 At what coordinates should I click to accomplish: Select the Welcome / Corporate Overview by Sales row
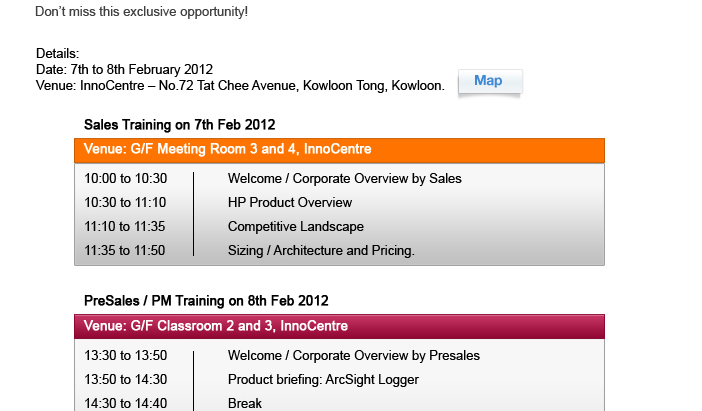344,179
